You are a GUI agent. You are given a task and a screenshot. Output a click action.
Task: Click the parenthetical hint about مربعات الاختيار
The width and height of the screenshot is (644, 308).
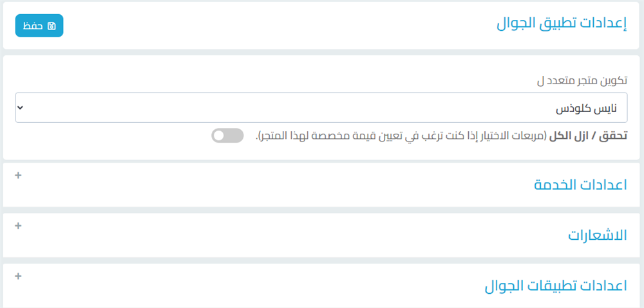click(402, 136)
